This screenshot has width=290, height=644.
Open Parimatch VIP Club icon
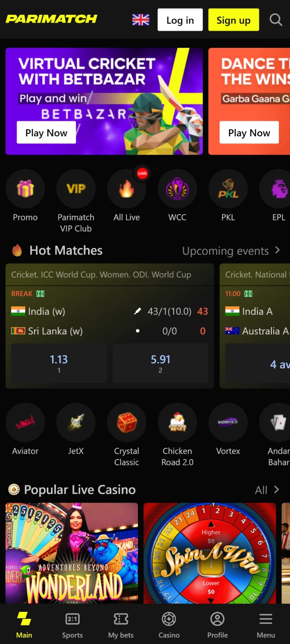click(76, 189)
